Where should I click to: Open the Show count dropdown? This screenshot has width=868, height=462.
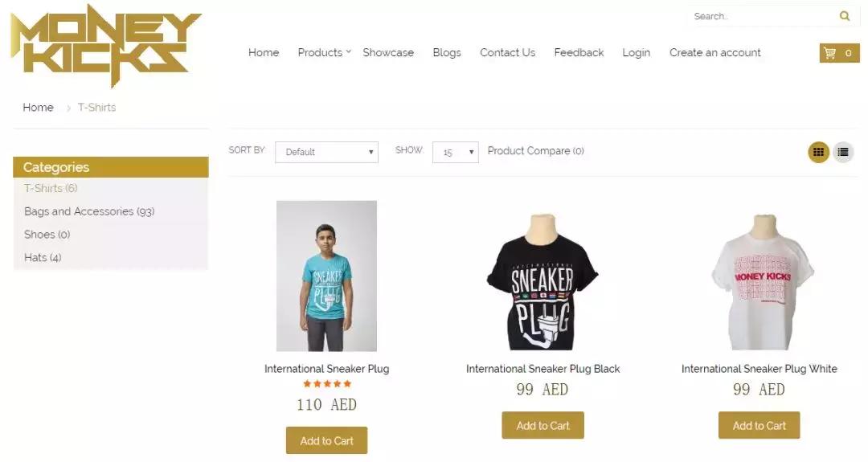point(455,152)
